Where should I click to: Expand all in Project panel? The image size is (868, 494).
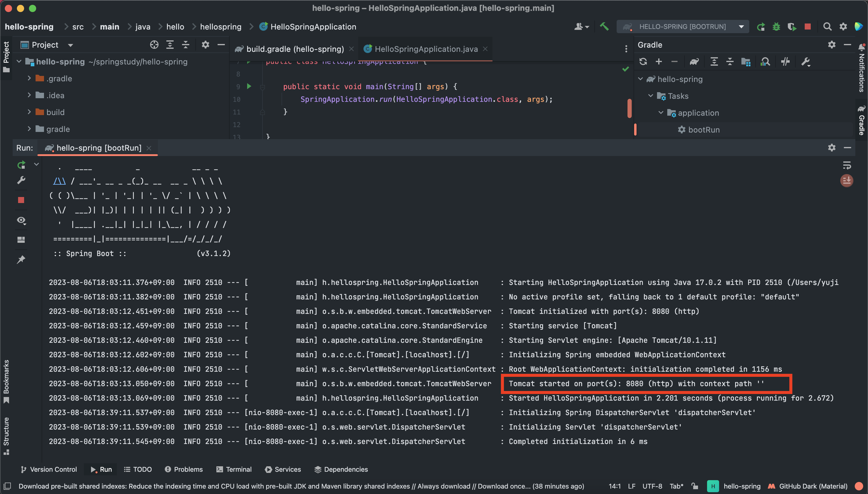pos(170,45)
